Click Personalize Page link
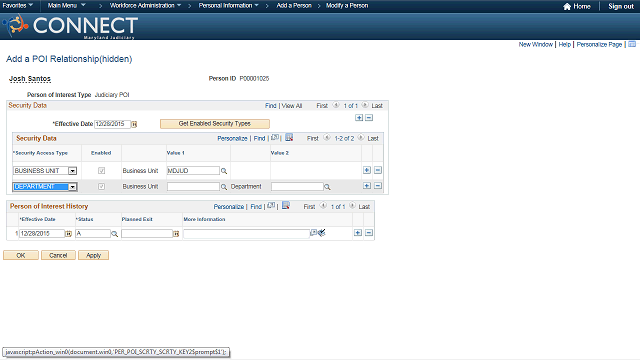The width and height of the screenshot is (640, 360). 599,44
